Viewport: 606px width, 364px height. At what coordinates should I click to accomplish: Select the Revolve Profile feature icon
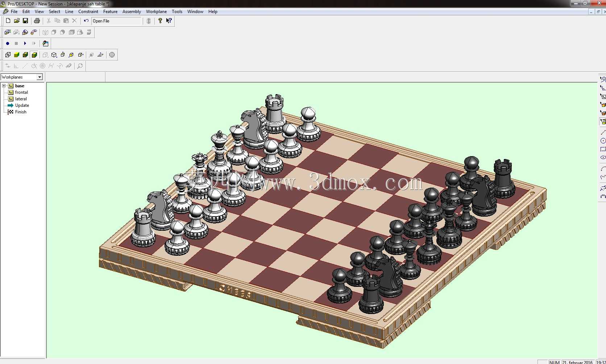tap(25, 32)
